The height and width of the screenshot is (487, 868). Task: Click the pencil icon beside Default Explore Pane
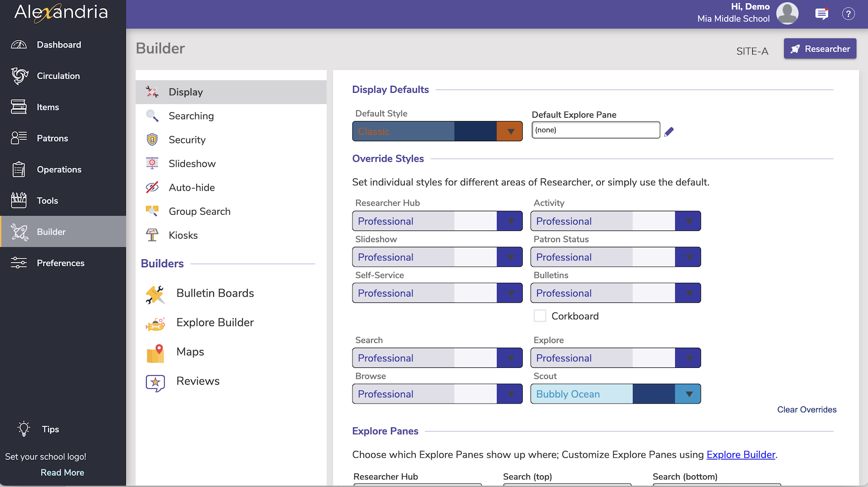669,132
